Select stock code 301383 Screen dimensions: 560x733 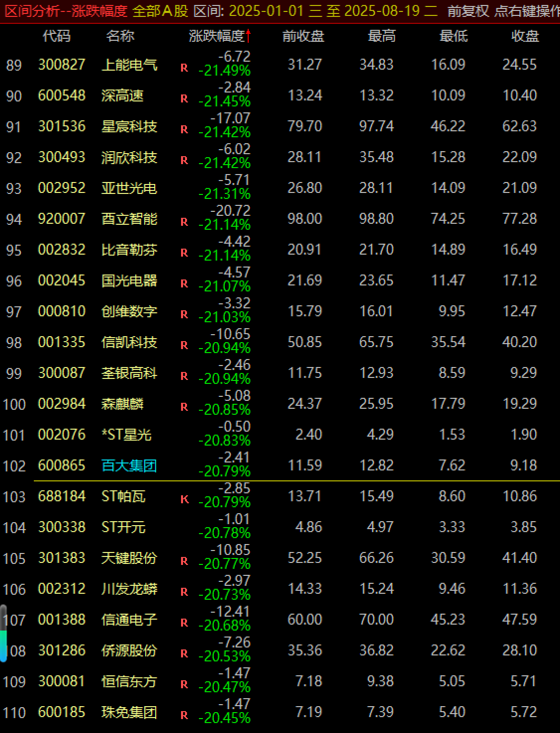click(x=62, y=558)
